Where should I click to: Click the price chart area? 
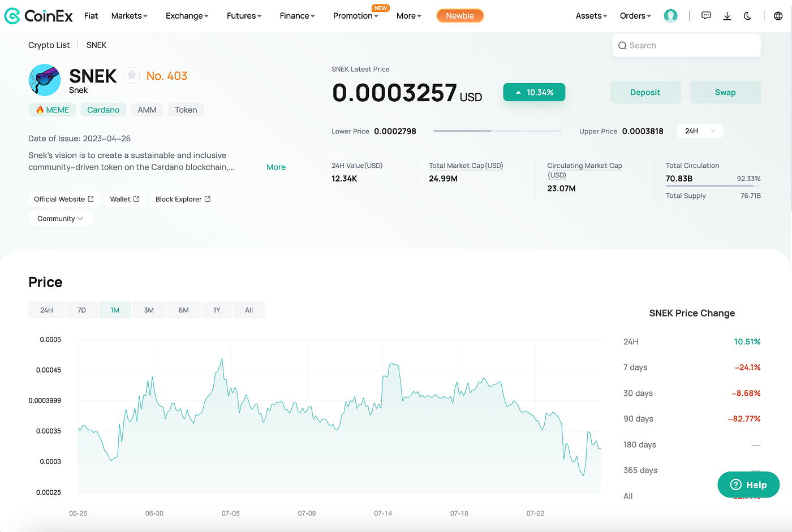[x=339, y=416]
